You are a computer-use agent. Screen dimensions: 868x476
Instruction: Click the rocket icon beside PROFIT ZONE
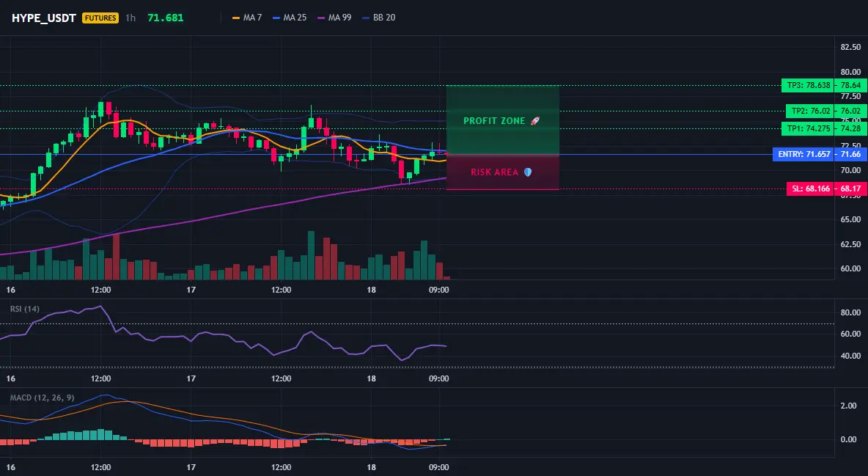tap(534, 121)
